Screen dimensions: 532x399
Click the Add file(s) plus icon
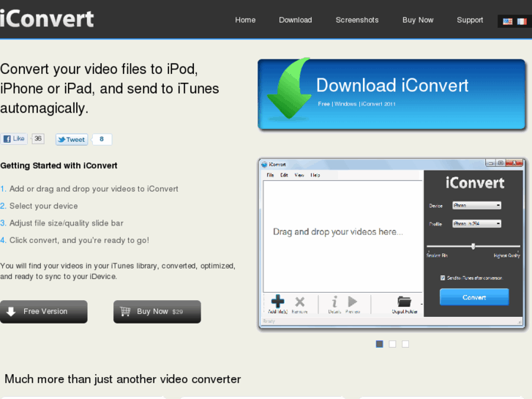[x=277, y=302]
